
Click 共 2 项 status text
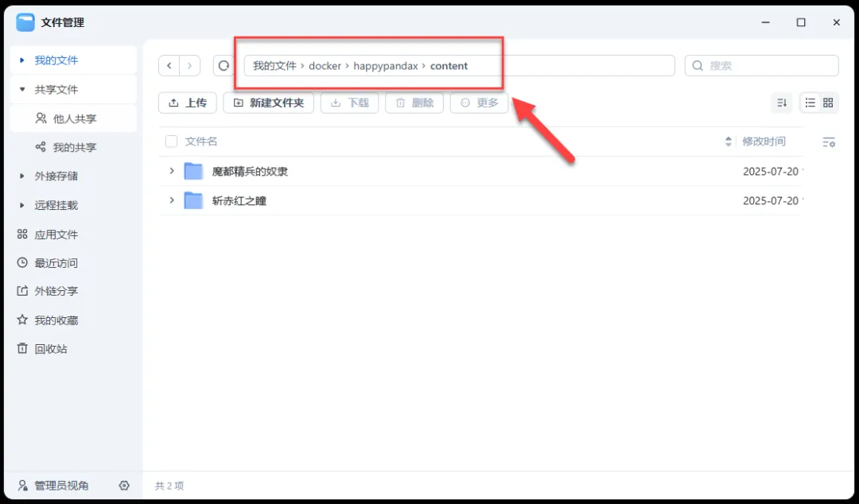point(170,486)
